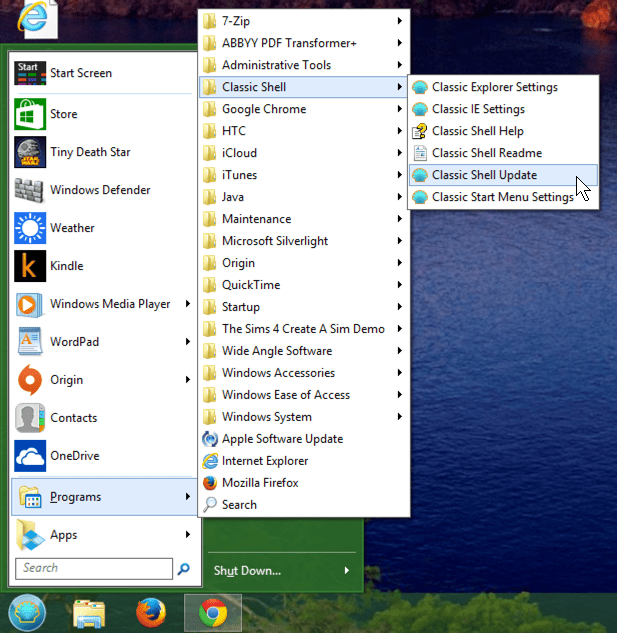Expand the Administrative Tools arrow

399,65
